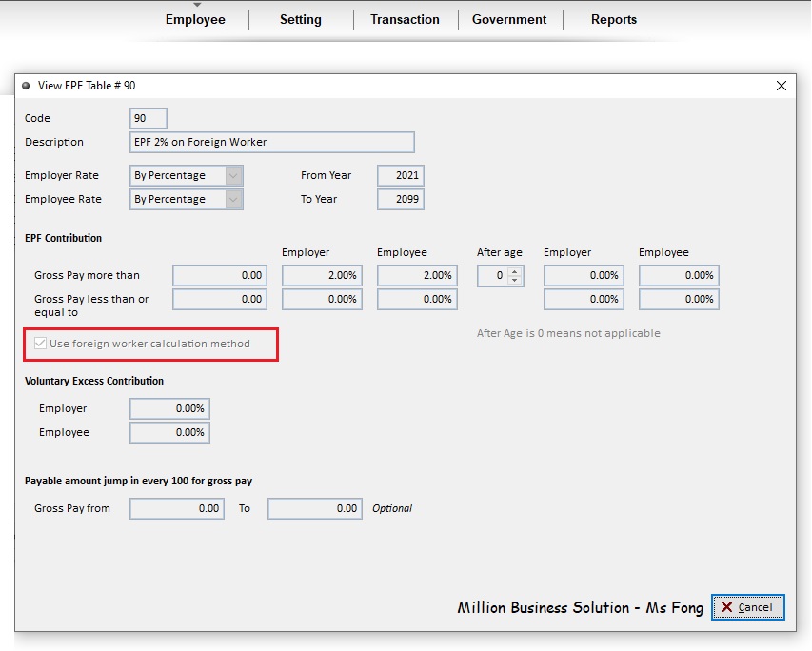812x651 pixels.
Task: Click the Voluntary Excess Employer percentage field
Action: click(169, 408)
